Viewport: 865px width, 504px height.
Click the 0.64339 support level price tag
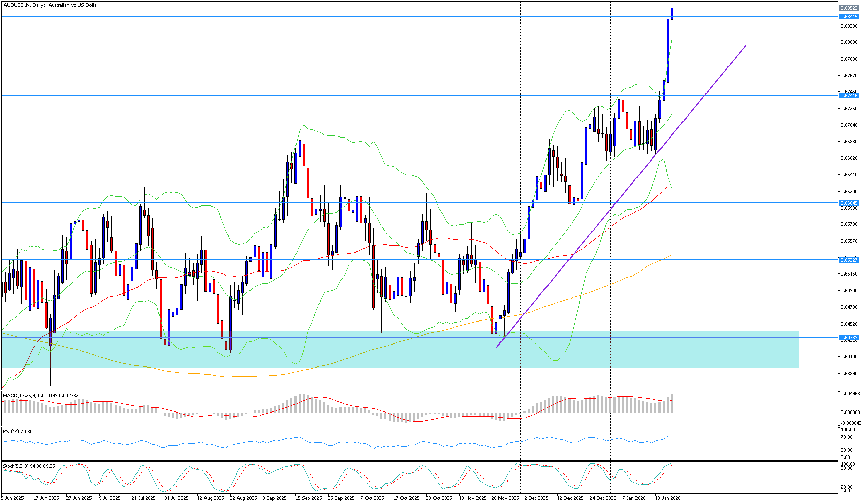pyautogui.click(x=849, y=337)
